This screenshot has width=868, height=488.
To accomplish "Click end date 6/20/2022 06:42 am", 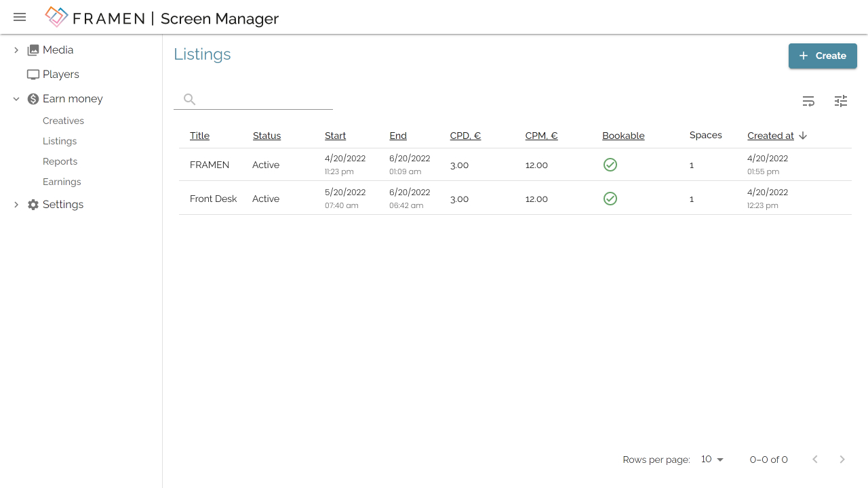I will click(x=410, y=199).
